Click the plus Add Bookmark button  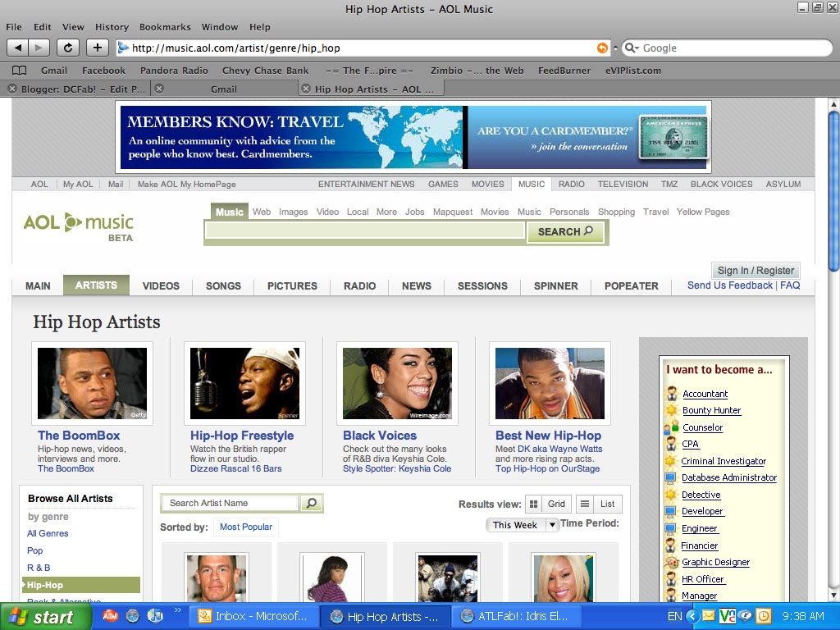[x=98, y=48]
